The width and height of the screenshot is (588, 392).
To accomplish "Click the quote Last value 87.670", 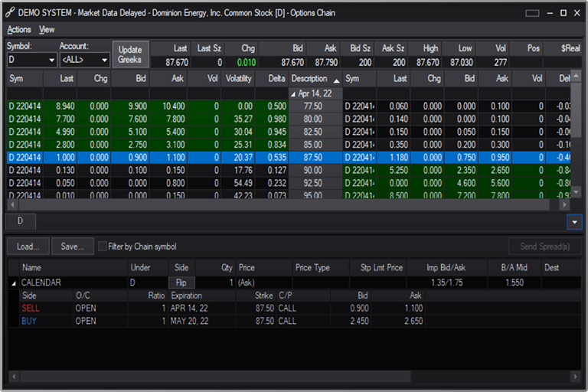I will point(177,62).
